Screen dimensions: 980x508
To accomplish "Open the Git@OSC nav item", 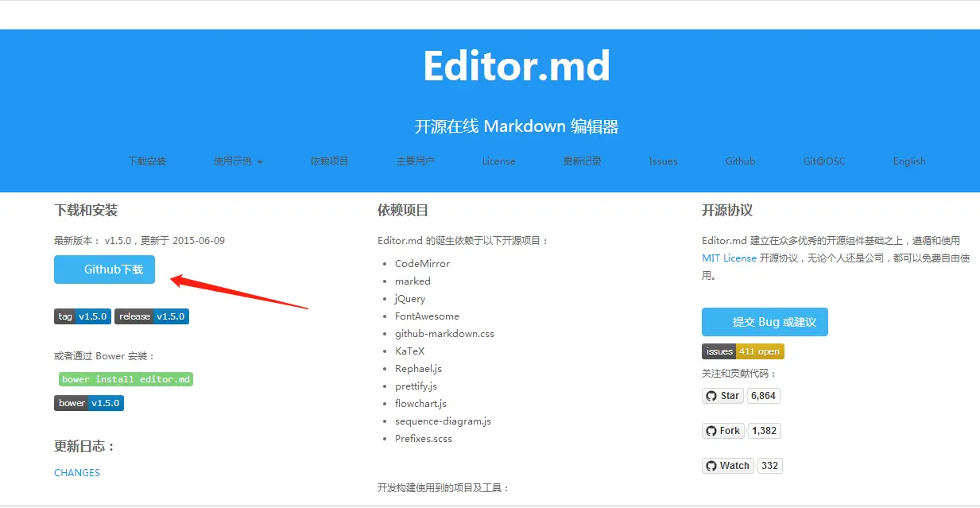I will 823,161.
